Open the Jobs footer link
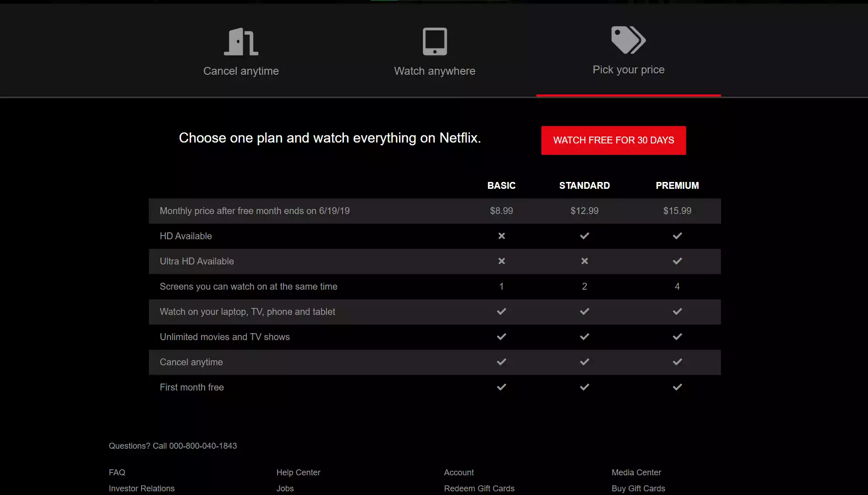868x495 pixels. point(285,489)
